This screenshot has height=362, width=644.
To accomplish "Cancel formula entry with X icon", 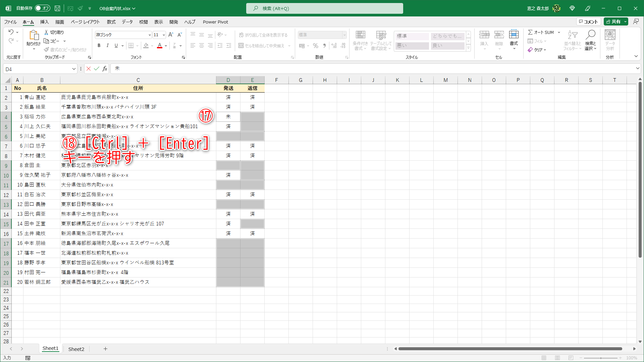I will pos(89,69).
